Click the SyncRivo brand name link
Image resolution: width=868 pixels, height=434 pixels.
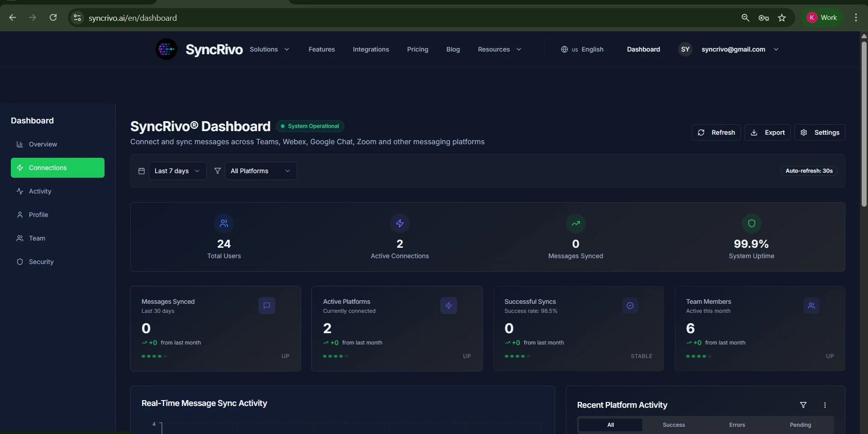click(214, 49)
